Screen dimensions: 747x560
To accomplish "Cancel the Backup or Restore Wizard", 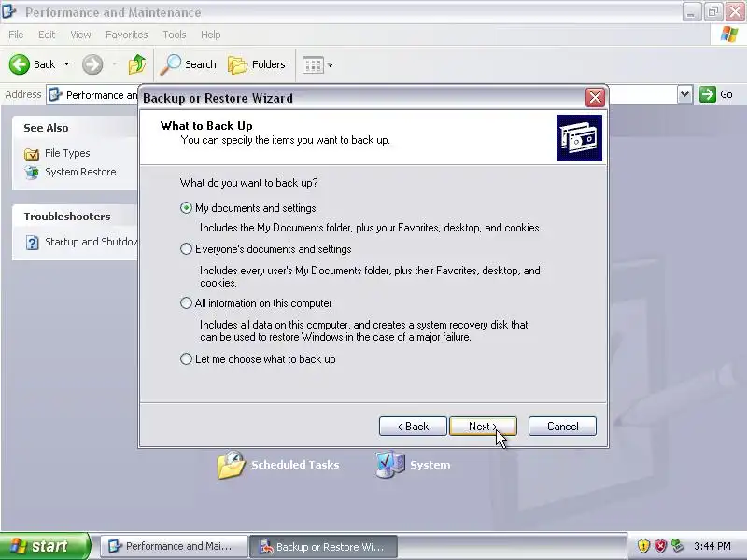I will 562,427.
